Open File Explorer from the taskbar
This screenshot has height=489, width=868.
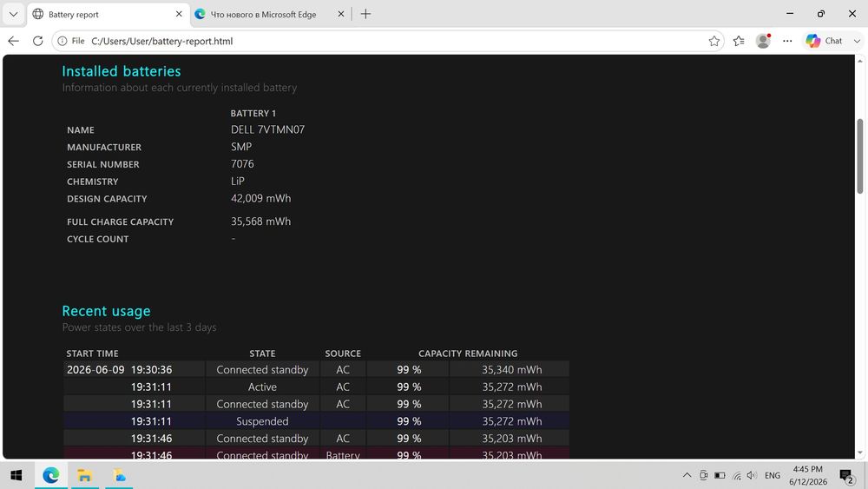(x=84, y=475)
